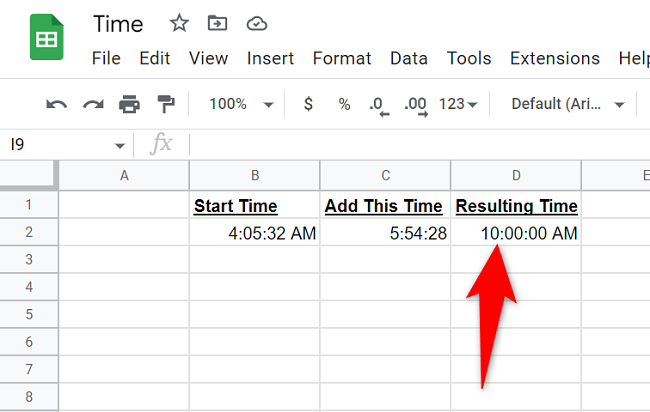The height and width of the screenshot is (412, 650).
Task: Open the 123 more formats dropdown
Action: (458, 104)
